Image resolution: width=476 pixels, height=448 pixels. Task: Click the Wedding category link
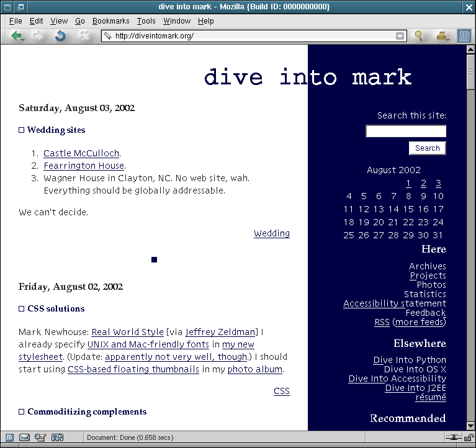(272, 233)
